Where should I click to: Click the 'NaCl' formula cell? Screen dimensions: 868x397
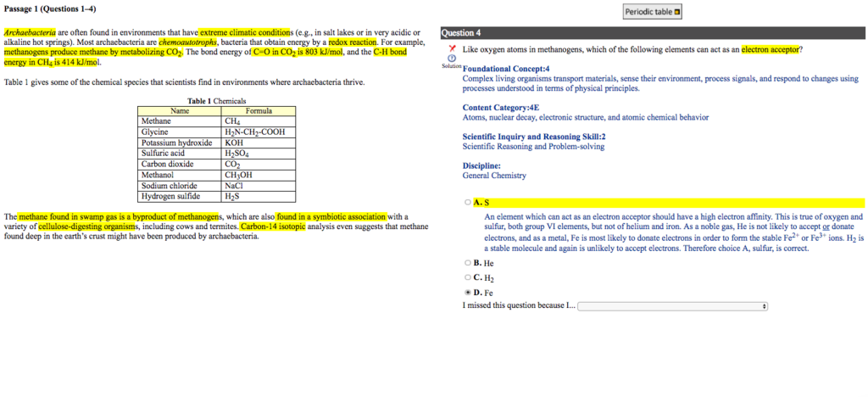tap(259, 186)
